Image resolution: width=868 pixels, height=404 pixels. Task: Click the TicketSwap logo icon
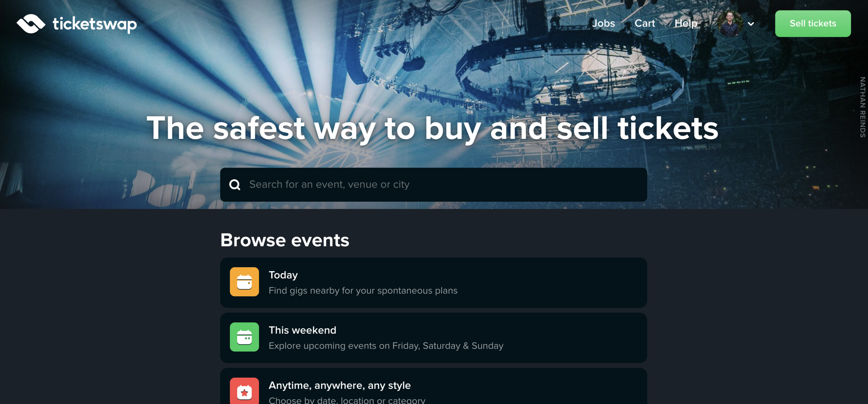coord(31,24)
